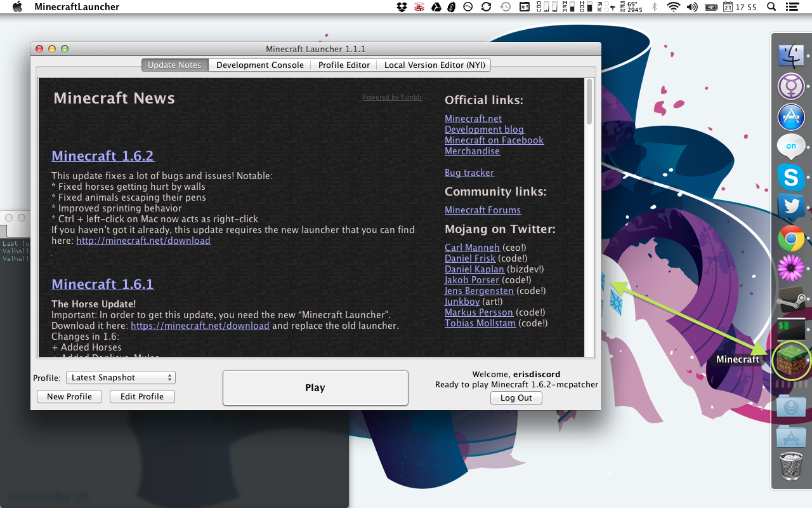
Task: Open the Minecraft 1.6.2 news headline link
Action: pos(103,156)
